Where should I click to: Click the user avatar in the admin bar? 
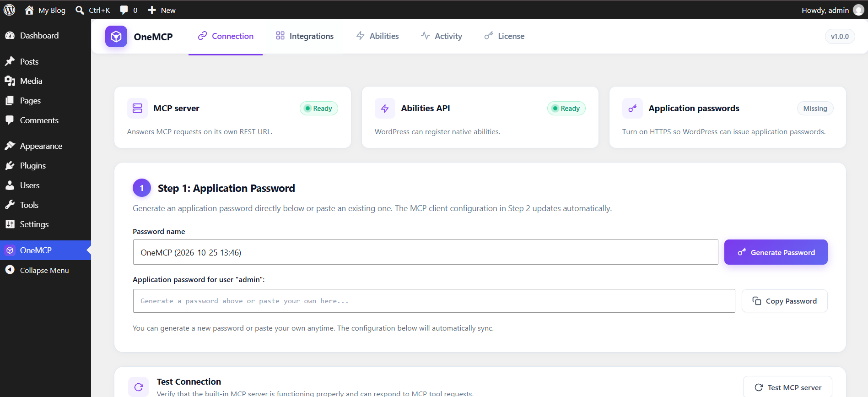858,10
